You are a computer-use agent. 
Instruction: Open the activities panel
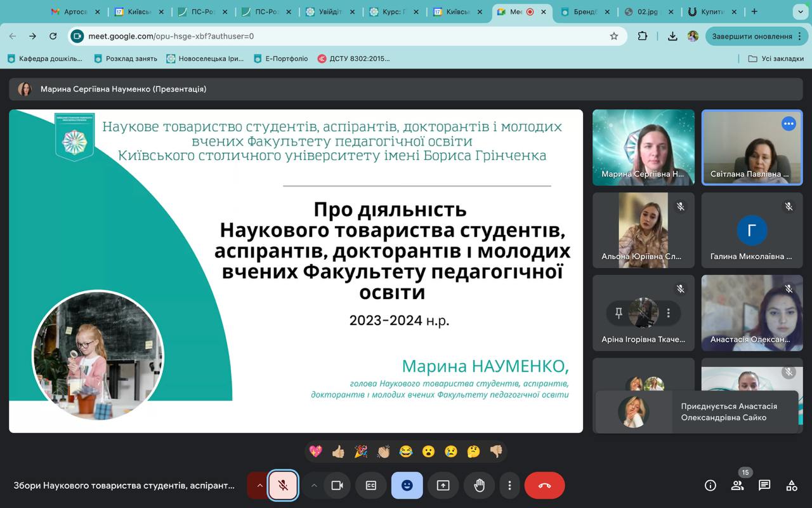[791, 485]
